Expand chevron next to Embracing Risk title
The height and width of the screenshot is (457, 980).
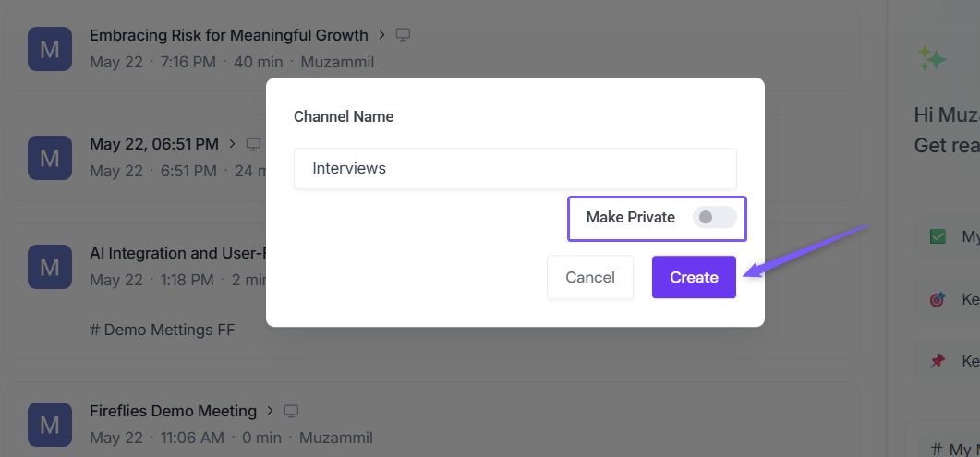[381, 35]
